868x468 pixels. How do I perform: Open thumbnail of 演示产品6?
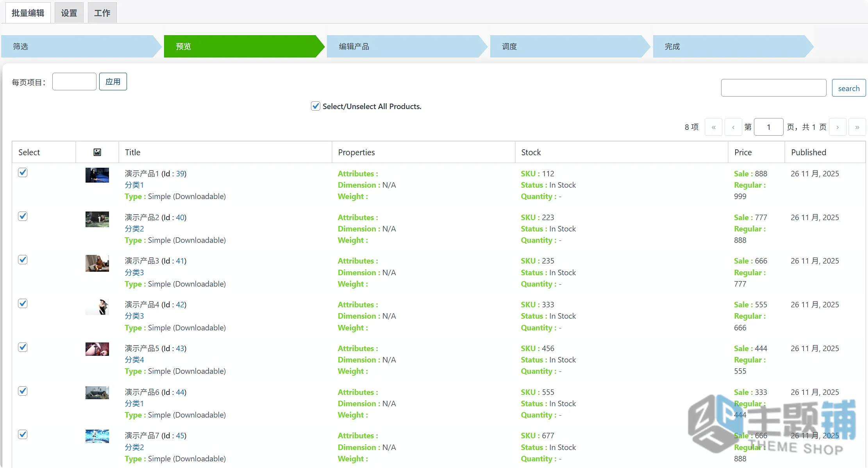click(97, 393)
